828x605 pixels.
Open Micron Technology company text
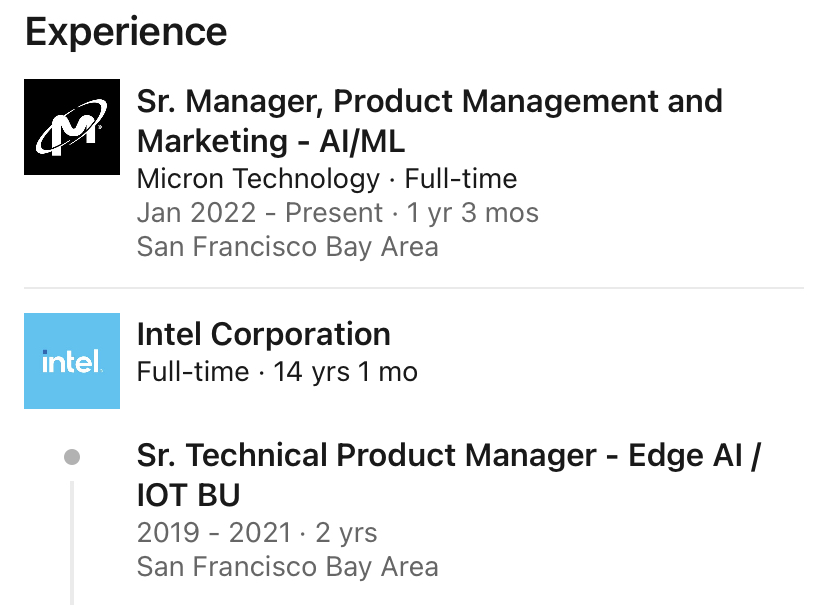click(x=258, y=178)
